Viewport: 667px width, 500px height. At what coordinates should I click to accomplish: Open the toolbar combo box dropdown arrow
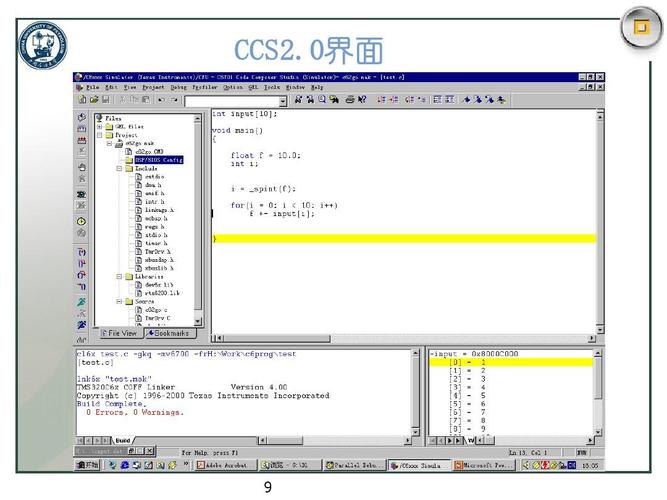coord(283,101)
